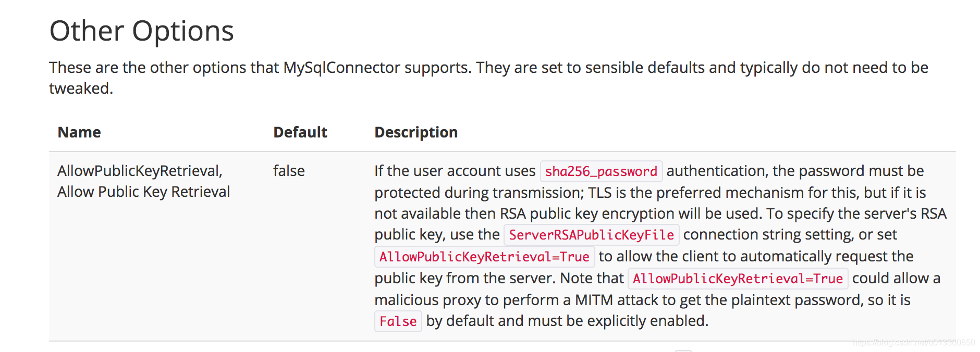Image resolution: width=980 pixels, height=352 pixels.
Task: Click 'If the user account uses' text
Action: [455, 171]
